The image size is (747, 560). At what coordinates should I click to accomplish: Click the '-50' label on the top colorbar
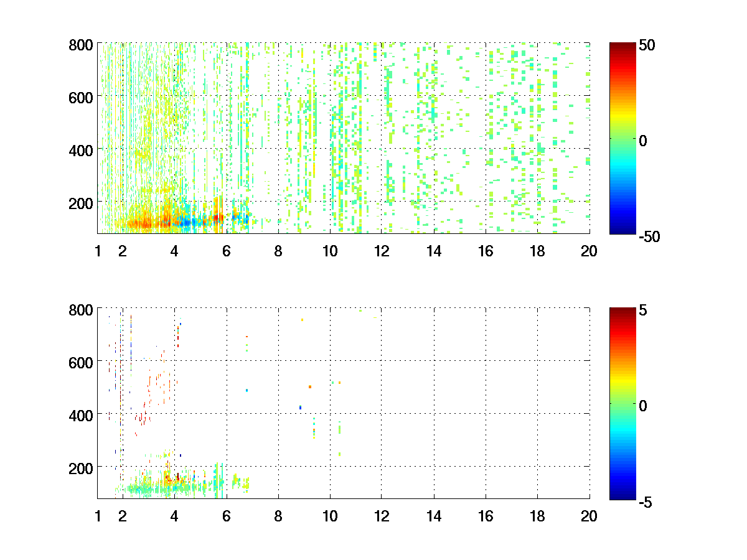[x=651, y=236]
